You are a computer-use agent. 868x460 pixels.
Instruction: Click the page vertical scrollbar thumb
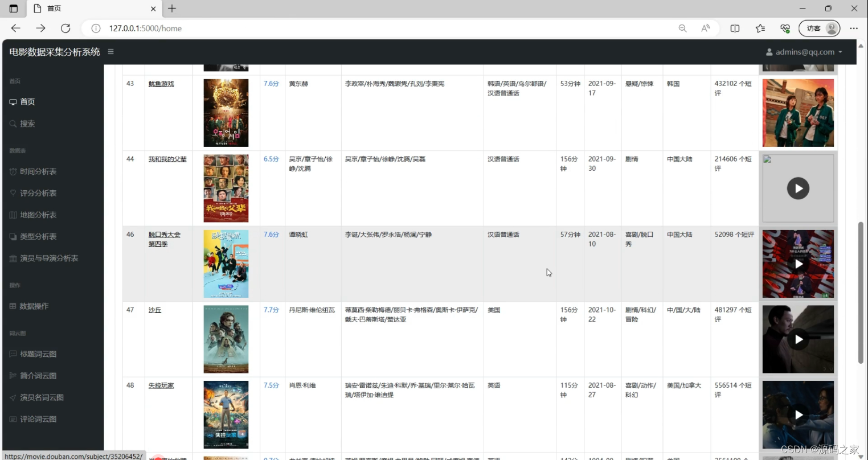pyautogui.click(x=861, y=291)
